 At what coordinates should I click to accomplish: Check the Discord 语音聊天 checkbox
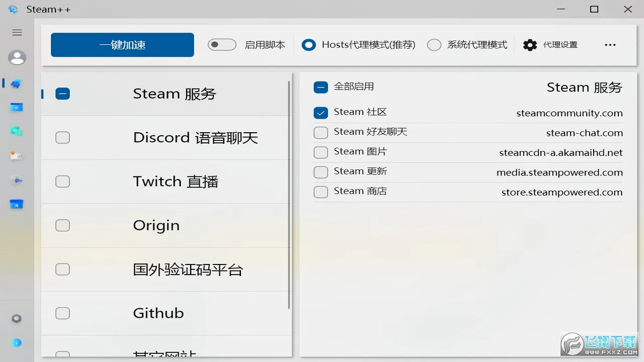62,137
